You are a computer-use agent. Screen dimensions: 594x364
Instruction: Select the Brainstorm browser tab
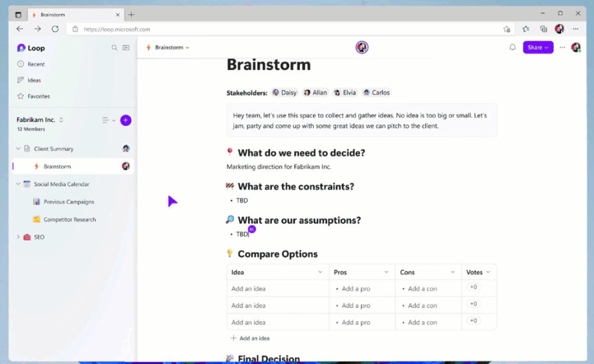point(75,15)
